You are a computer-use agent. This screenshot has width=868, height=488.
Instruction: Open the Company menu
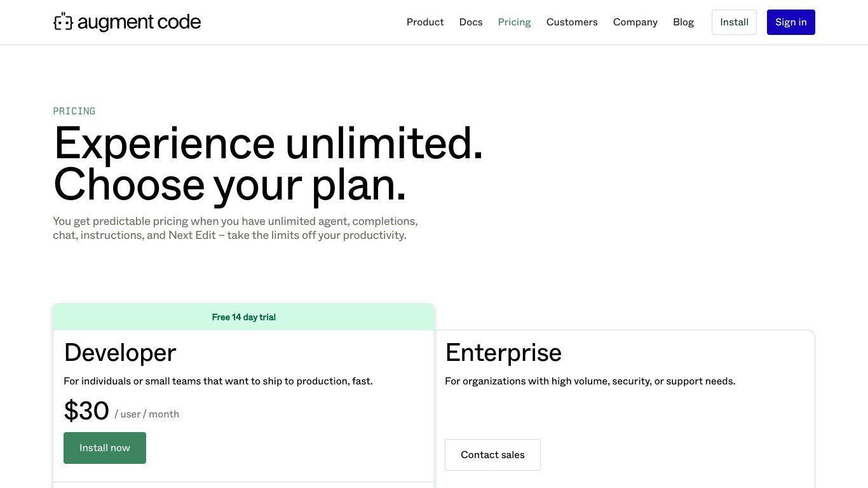635,22
